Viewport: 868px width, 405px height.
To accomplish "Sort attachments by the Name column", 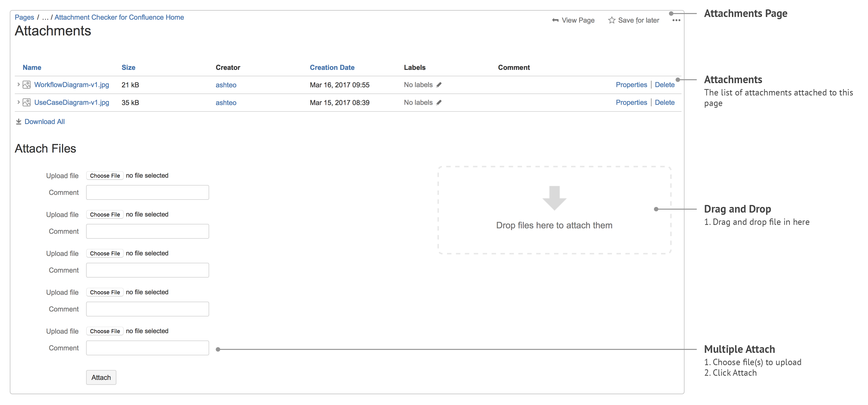I will tap(32, 67).
